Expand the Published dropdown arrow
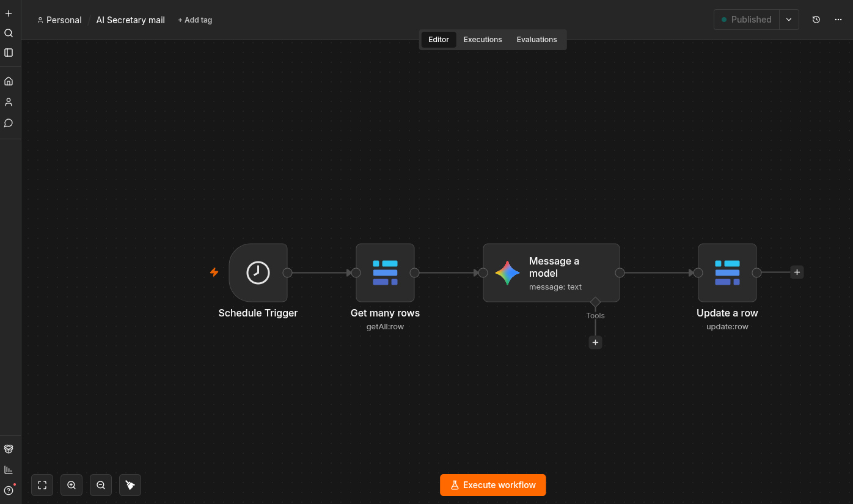Image resolution: width=853 pixels, height=504 pixels. 789,20
